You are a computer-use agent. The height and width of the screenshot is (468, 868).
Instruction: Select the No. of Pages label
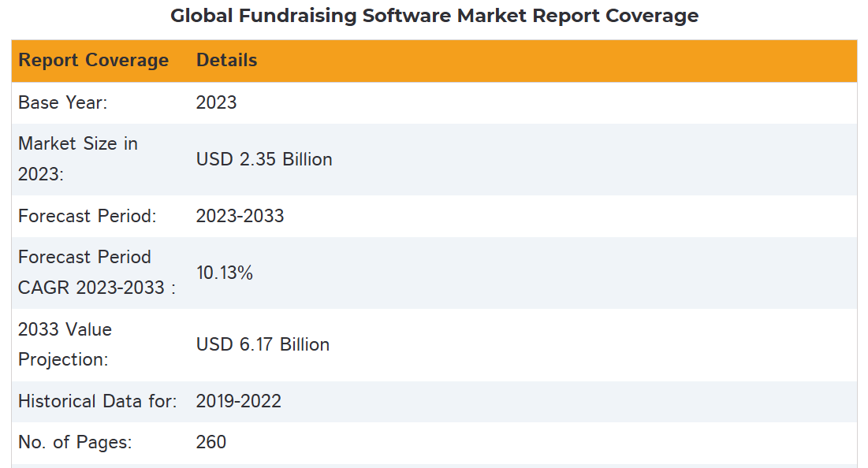coord(75,443)
